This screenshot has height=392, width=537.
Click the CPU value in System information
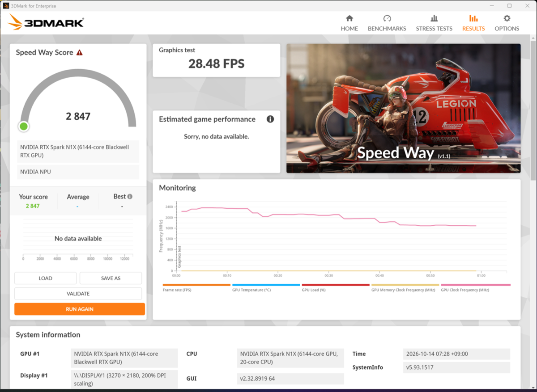(290, 358)
